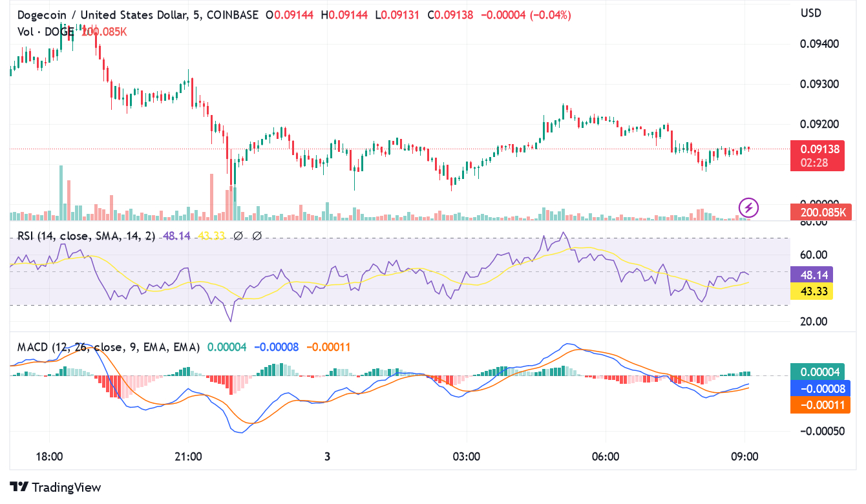Click the green 0.00004 MACD histogram label

coord(818,372)
